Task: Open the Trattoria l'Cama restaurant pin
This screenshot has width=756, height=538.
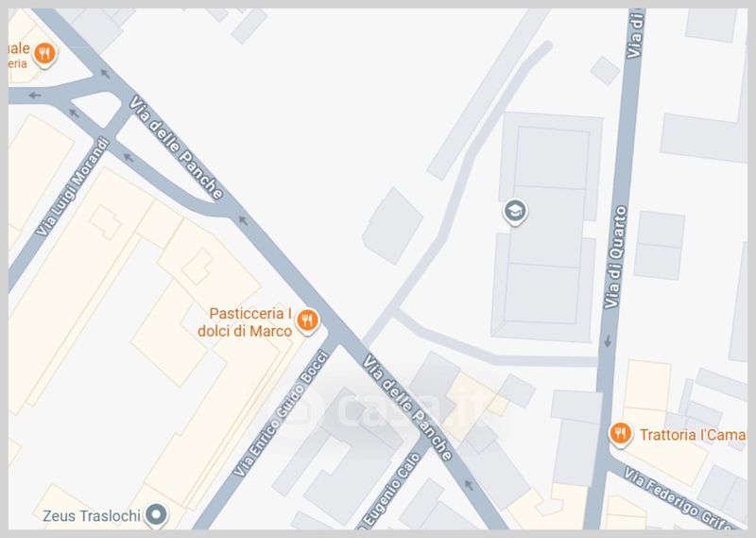Action: [x=621, y=434]
